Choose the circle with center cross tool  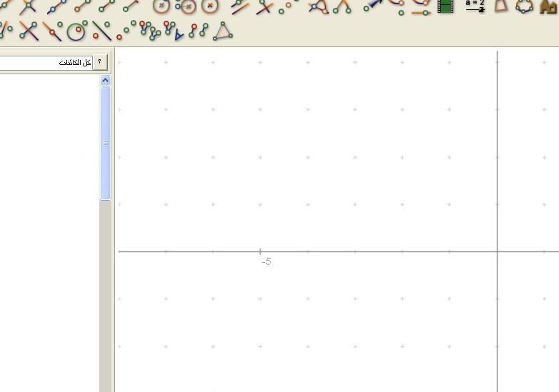(161, 6)
